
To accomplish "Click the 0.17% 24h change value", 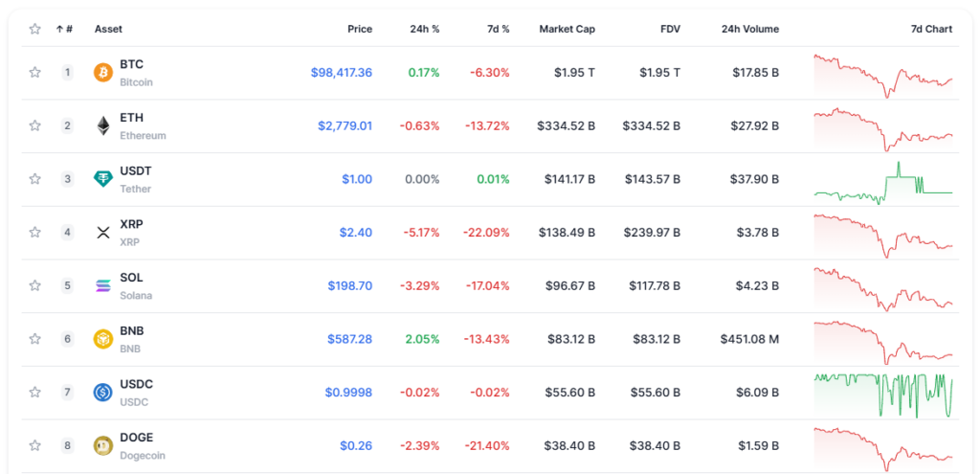I will click(424, 73).
